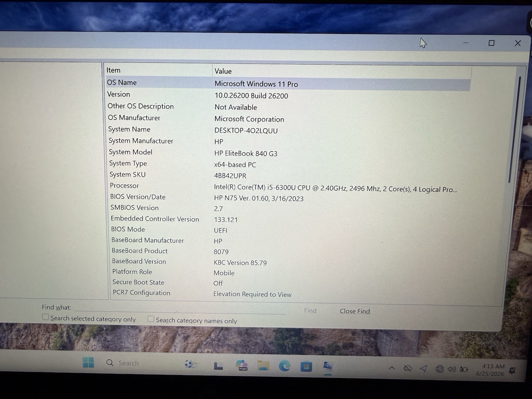Click the value x64-based PC
Viewport: 532px width, 399px height.
(235, 165)
